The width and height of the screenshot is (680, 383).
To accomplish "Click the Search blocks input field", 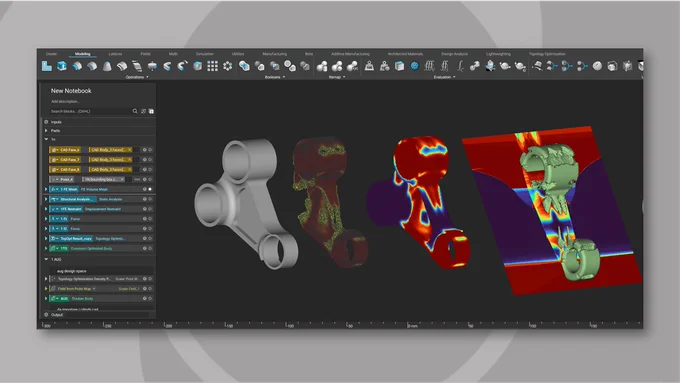I will click(90, 111).
